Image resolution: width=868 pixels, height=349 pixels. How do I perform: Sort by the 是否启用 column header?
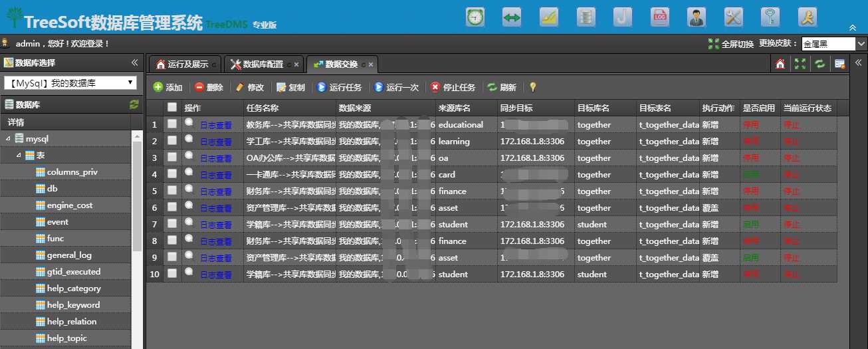click(x=760, y=108)
